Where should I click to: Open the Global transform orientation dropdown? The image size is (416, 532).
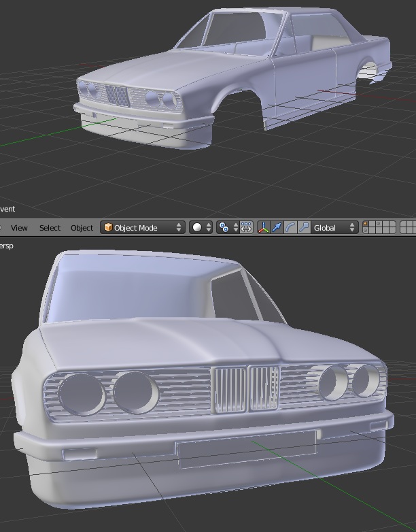[x=334, y=227]
